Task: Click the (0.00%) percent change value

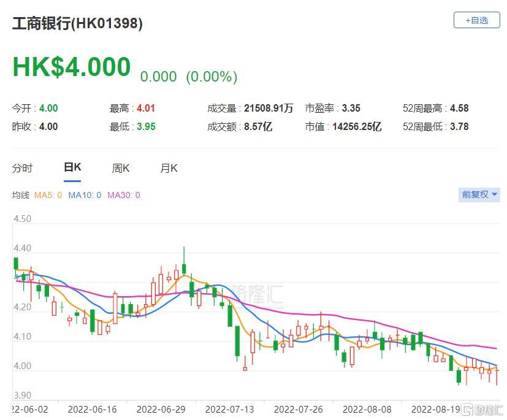Action: point(212,77)
